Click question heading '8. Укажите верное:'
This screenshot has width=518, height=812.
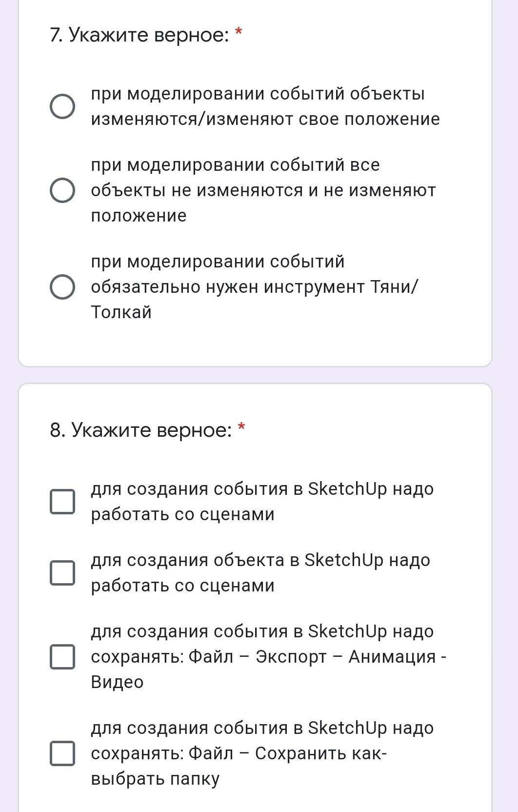[141, 430]
